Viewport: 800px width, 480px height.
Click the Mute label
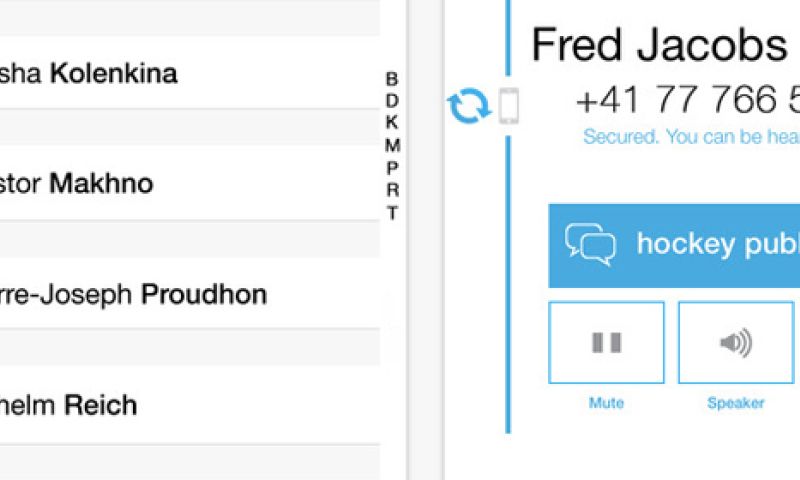pos(606,403)
